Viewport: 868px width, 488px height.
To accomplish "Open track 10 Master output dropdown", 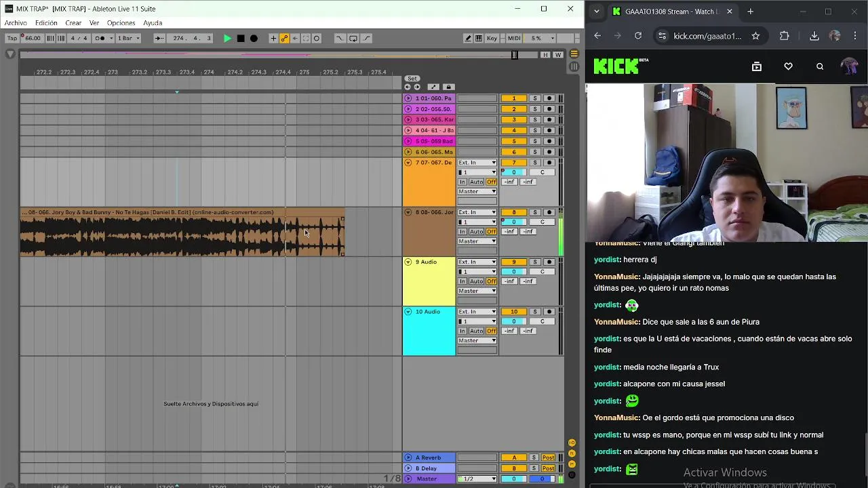I will coord(477,340).
